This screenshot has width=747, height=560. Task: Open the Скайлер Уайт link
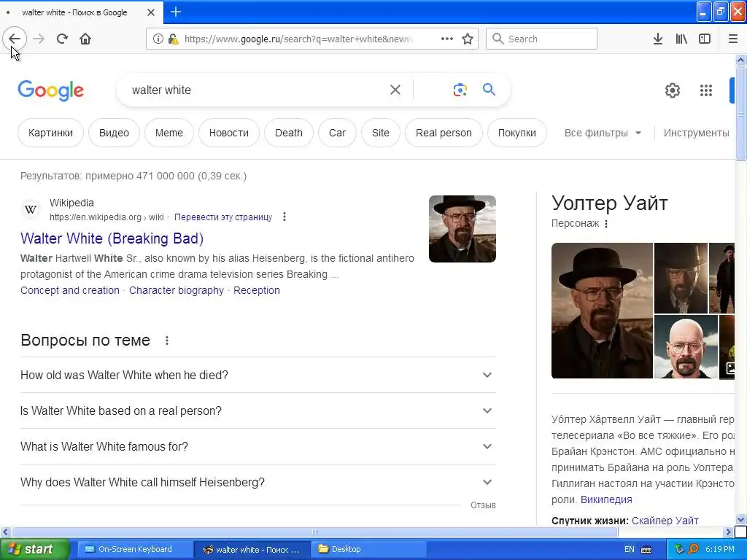[665, 521]
